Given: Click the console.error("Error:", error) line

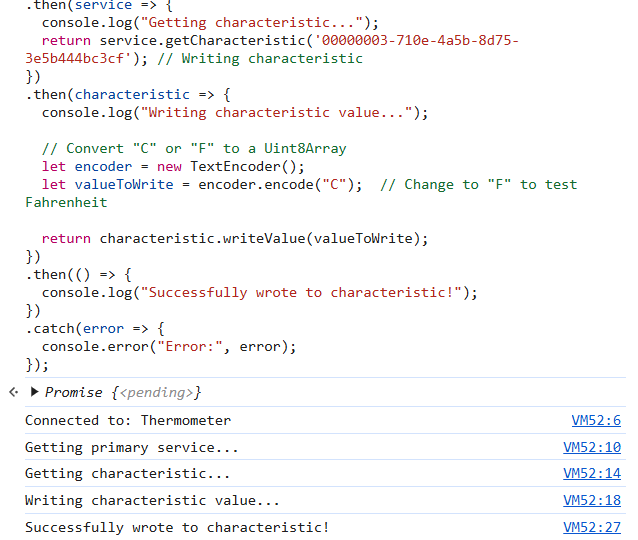Looking at the screenshot, I should point(169,346).
